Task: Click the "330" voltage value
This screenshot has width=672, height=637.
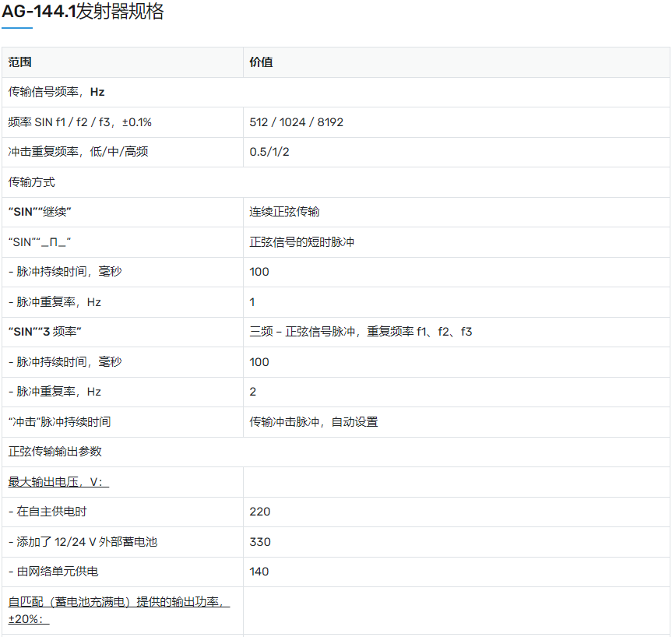Action: (259, 542)
